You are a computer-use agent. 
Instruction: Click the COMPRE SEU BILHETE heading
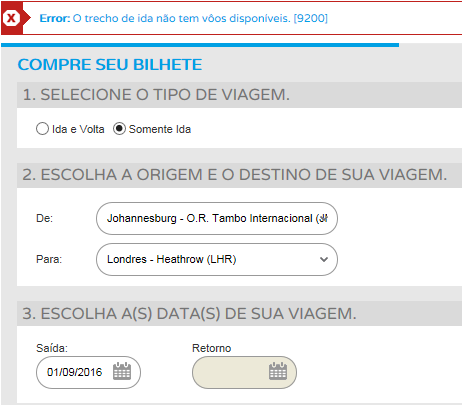pos(110,65)
